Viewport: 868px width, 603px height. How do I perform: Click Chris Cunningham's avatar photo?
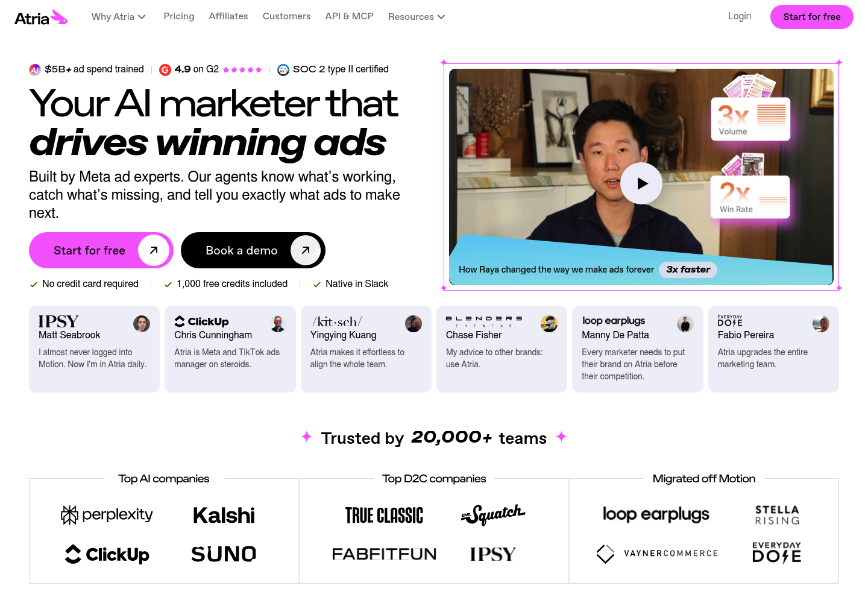coord(278,324)
